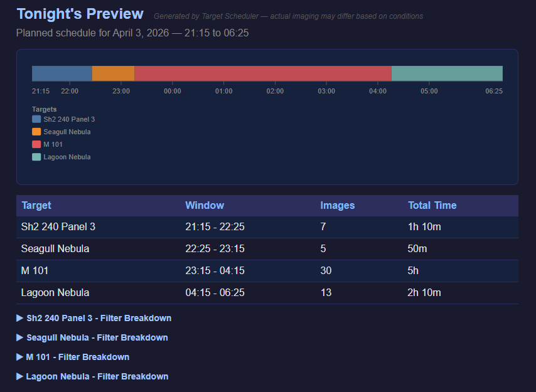The height and width of the screenshot is (392, 536).
Task: Select the teal Lagoon Nebula timeline segment
Action: [447, 73]
